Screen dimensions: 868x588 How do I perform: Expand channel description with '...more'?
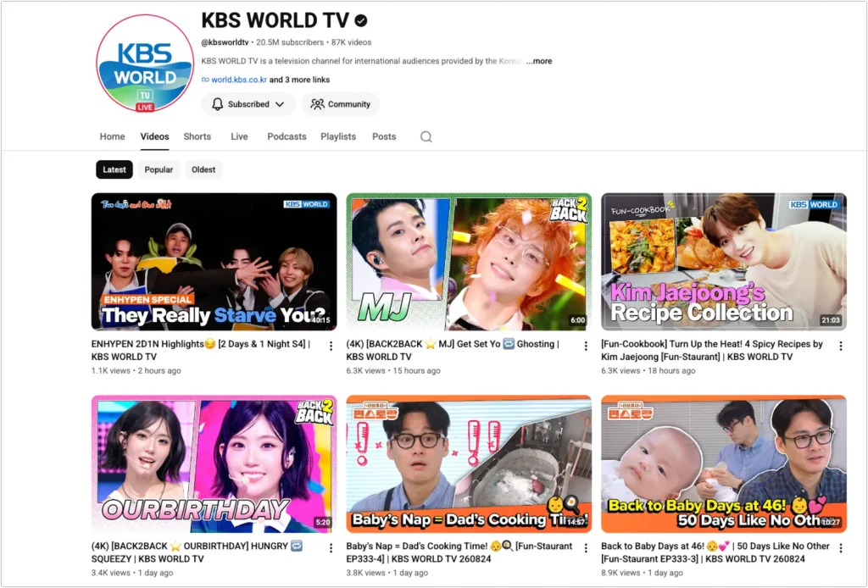[x=538, y=61]
